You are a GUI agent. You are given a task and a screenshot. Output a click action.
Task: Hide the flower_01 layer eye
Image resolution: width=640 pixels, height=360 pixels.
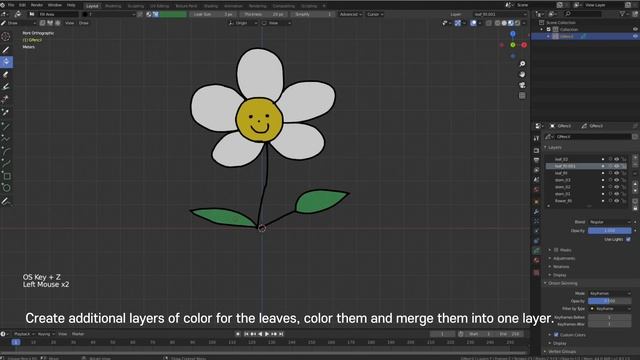(617, 201)
